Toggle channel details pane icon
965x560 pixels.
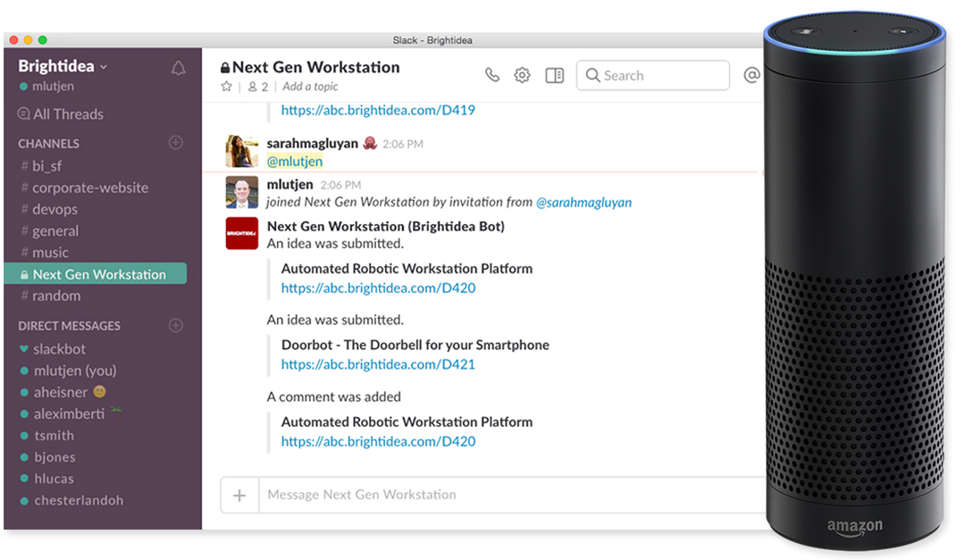(555, 75)
